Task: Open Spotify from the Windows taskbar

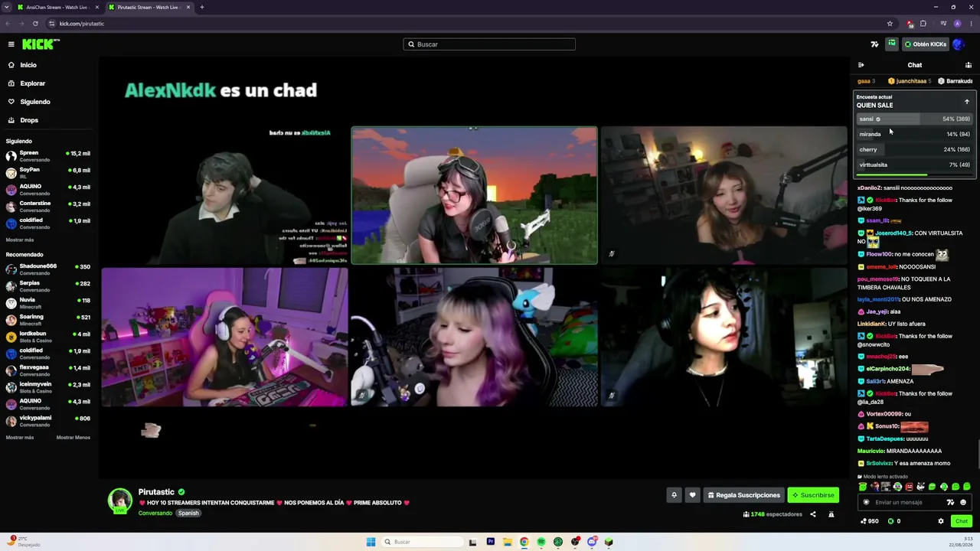Action: pyautogui.click(x=541, y=542)
